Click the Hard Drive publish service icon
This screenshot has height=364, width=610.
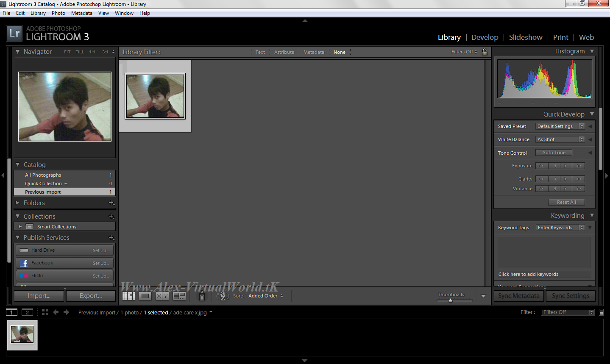24,250
